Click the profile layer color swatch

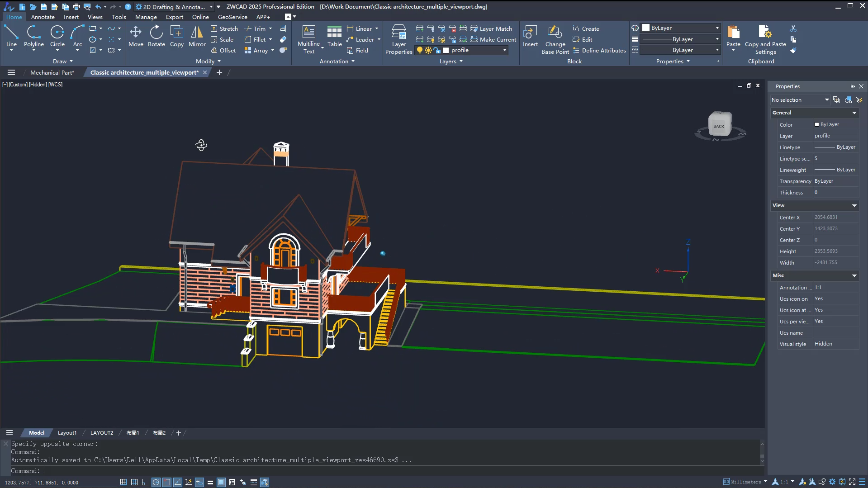446,50
